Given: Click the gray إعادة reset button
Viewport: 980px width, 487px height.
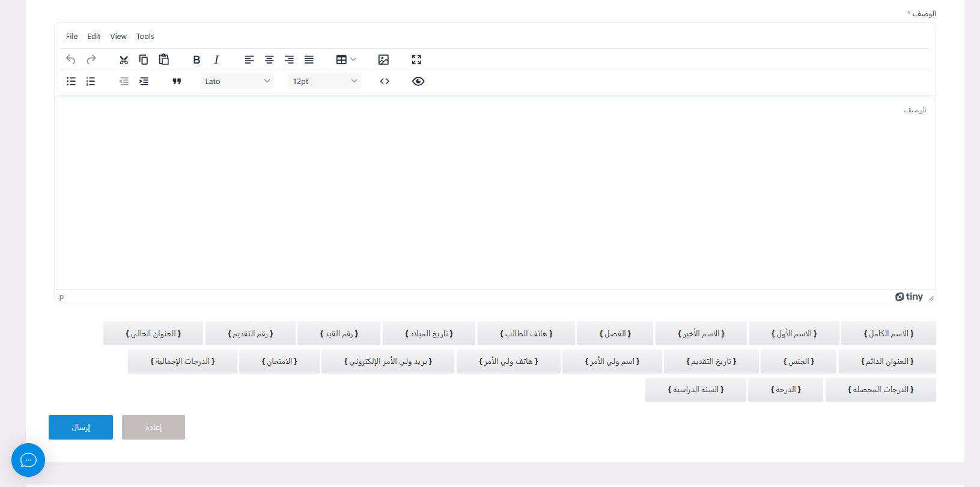Looking at the screenshot, I should pos(153,427).
